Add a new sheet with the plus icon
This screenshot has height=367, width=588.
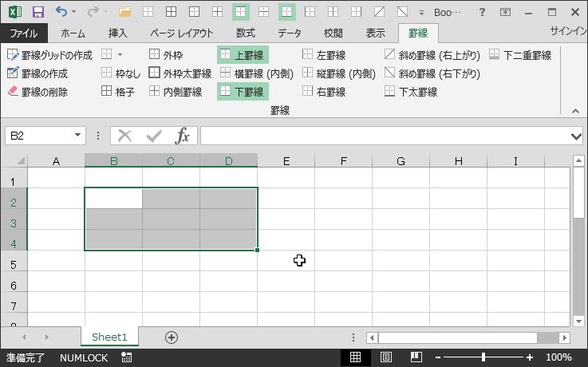[172, 337]
